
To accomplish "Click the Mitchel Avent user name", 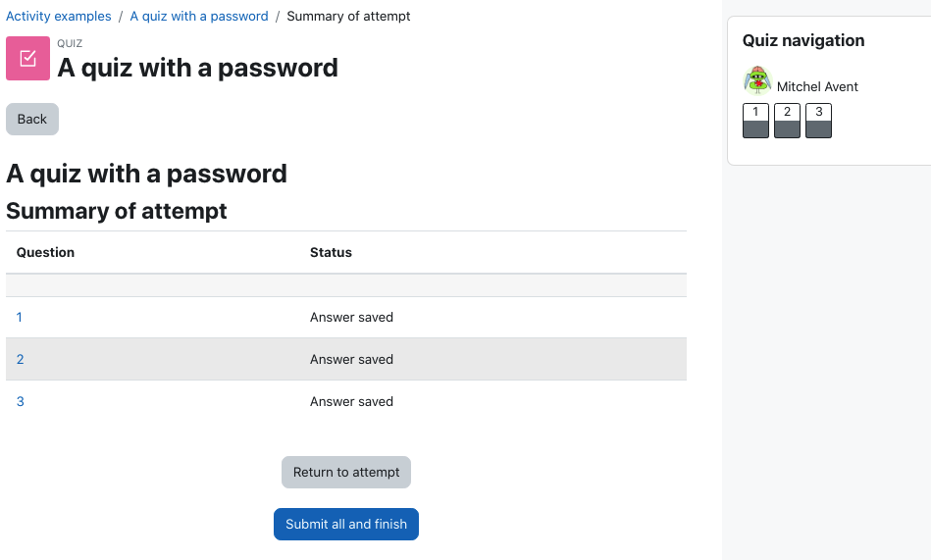I will [817, 86].
